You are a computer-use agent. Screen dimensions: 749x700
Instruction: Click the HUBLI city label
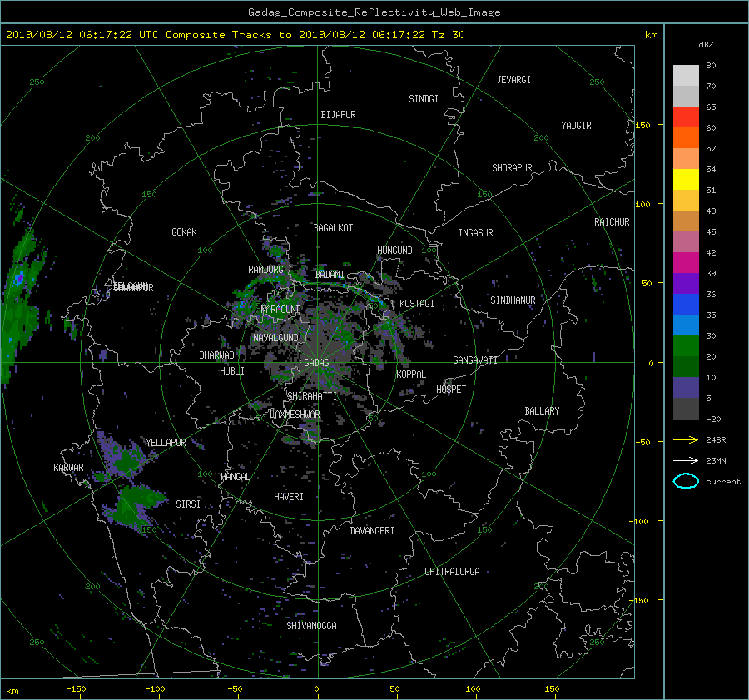click(x=232, y=370)
